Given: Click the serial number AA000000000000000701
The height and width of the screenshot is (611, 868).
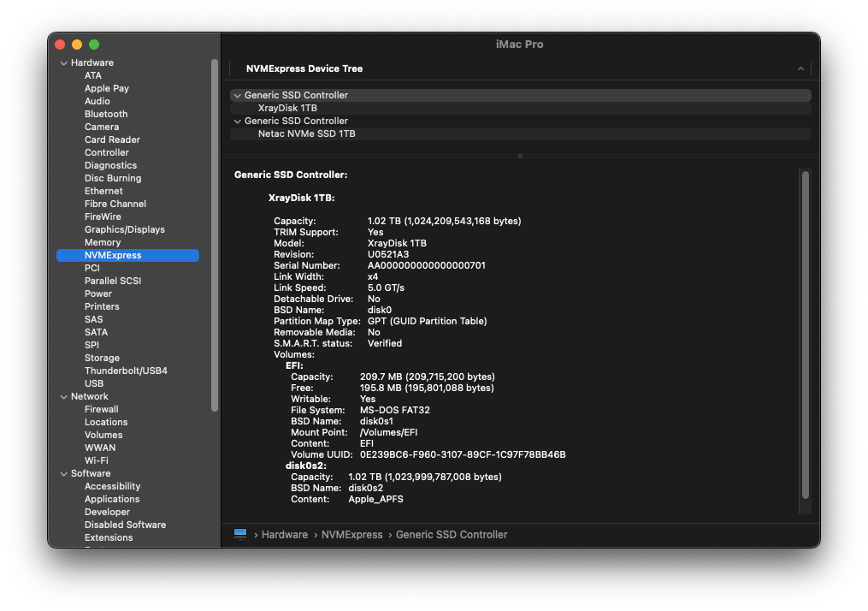Looking at the screenshot, I should point(426,265).
